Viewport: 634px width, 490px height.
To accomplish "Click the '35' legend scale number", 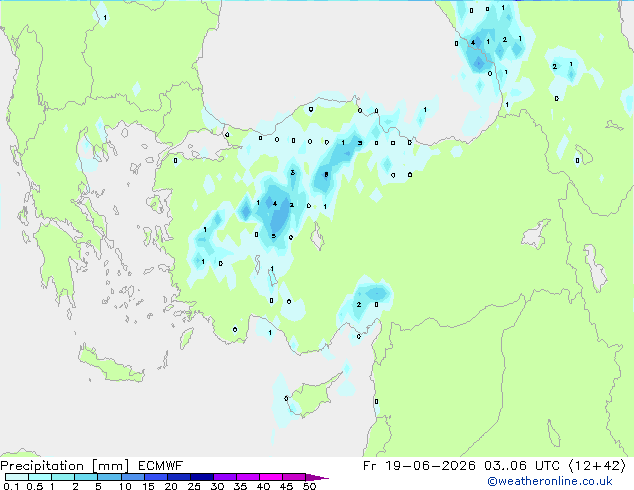I will [x=240, y=486].
